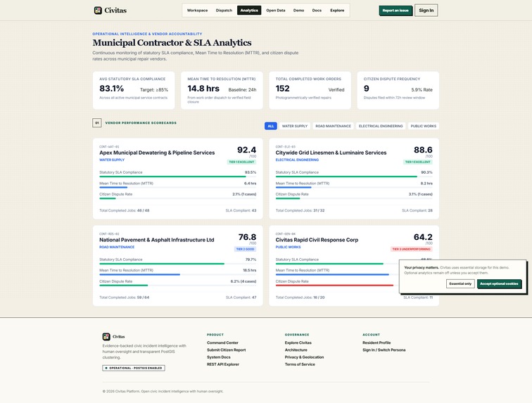Click the 152 completed work orders value
Screen dimensions: 532x403
(x=283, y=89)
